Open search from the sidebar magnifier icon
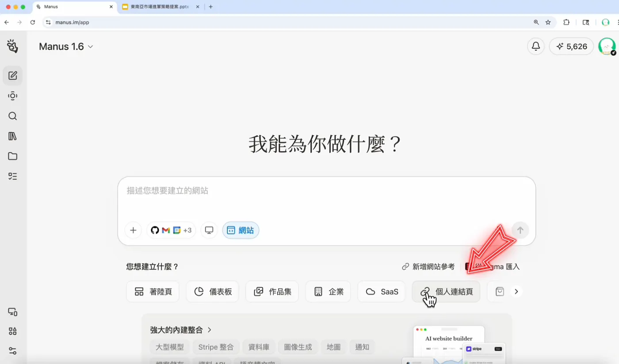The image size is (619, 364). coord(13,116)
